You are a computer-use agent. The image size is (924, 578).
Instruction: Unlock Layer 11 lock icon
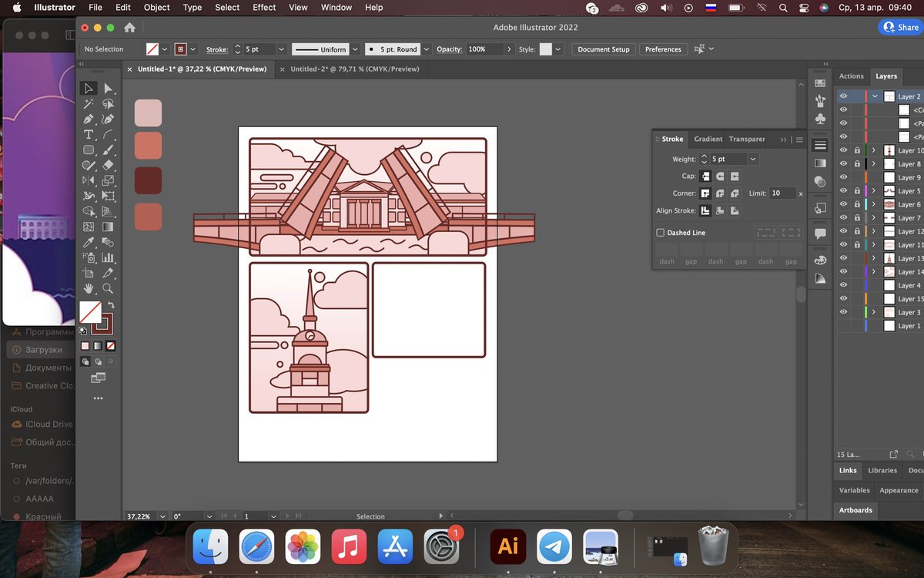857,245
